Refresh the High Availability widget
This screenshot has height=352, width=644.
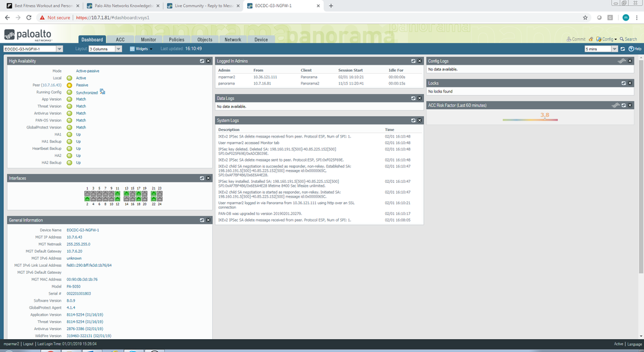202,61
